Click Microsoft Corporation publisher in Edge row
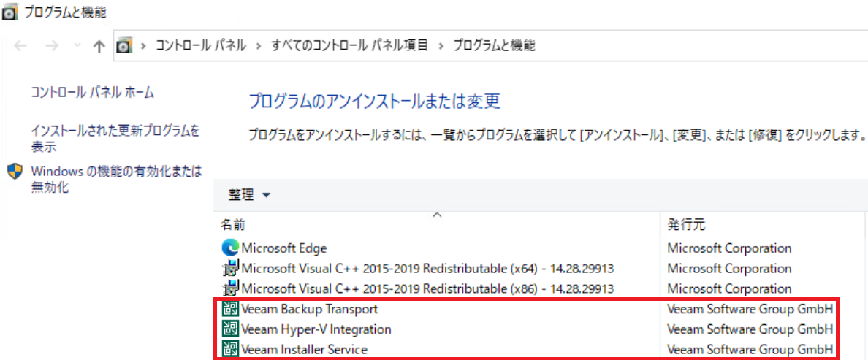The width and height of the screenshot is (868, 360). point(730,248)
